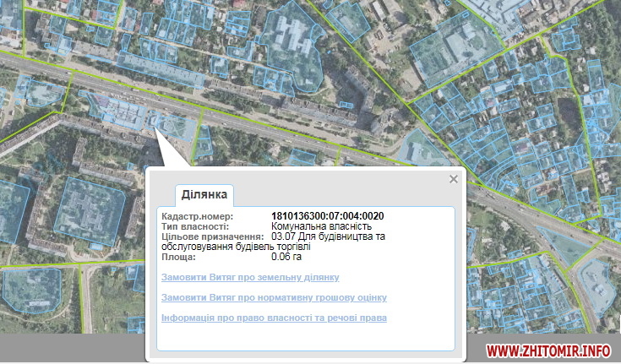This screenshot has height=364, width=621.
Task: Click the Тип власності label
Action: click(x=195, y=227)
